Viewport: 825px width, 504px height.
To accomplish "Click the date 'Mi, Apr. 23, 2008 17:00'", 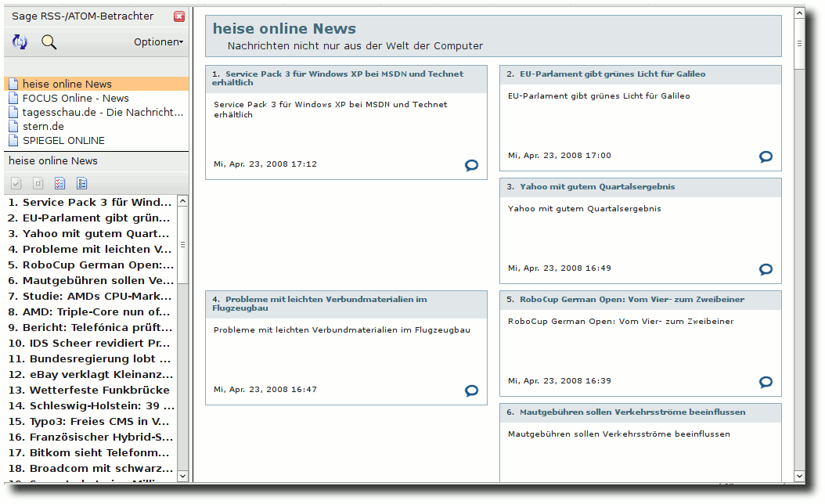I will (560, 156).
